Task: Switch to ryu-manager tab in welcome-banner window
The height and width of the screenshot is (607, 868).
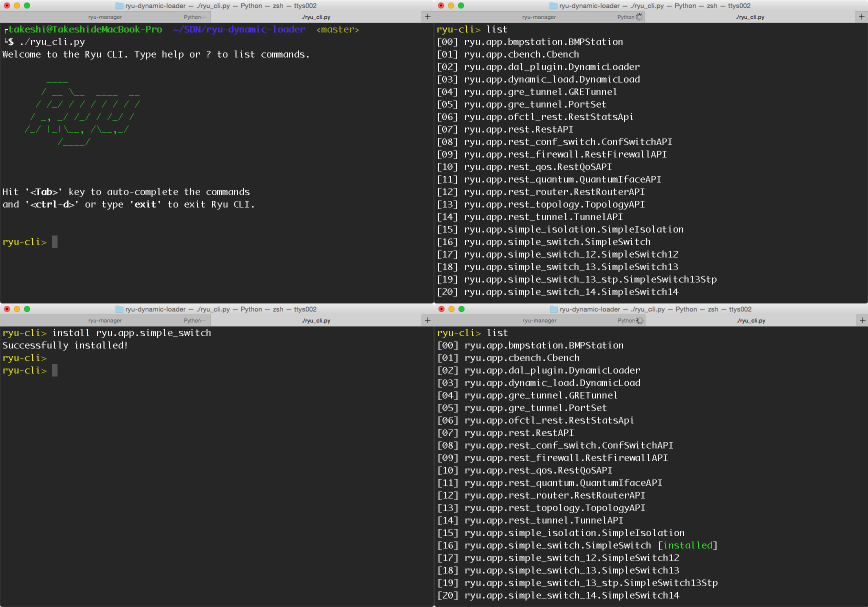Action: [105, 17]
